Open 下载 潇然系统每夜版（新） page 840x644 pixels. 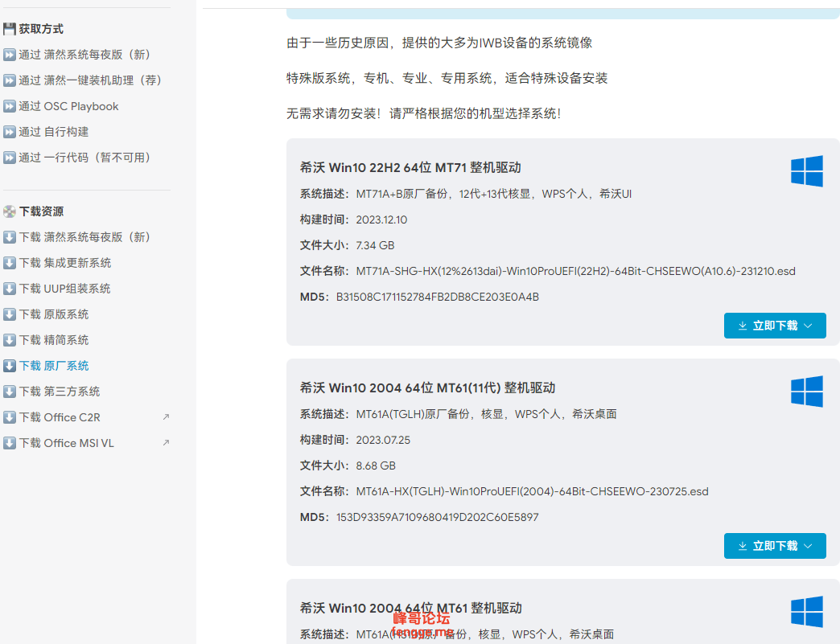[x=84, y=237]
